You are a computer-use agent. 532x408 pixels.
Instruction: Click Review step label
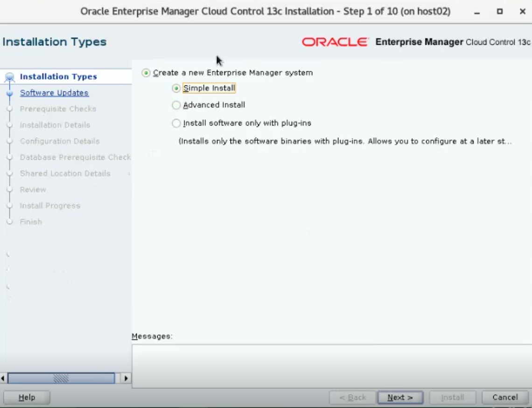click(x=33, y=190)
